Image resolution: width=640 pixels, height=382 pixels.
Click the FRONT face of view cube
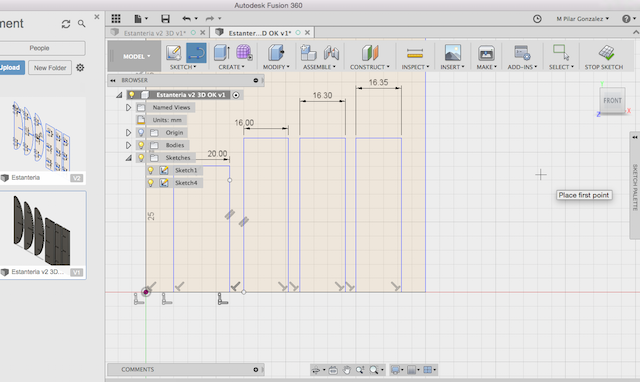(612, 100)
